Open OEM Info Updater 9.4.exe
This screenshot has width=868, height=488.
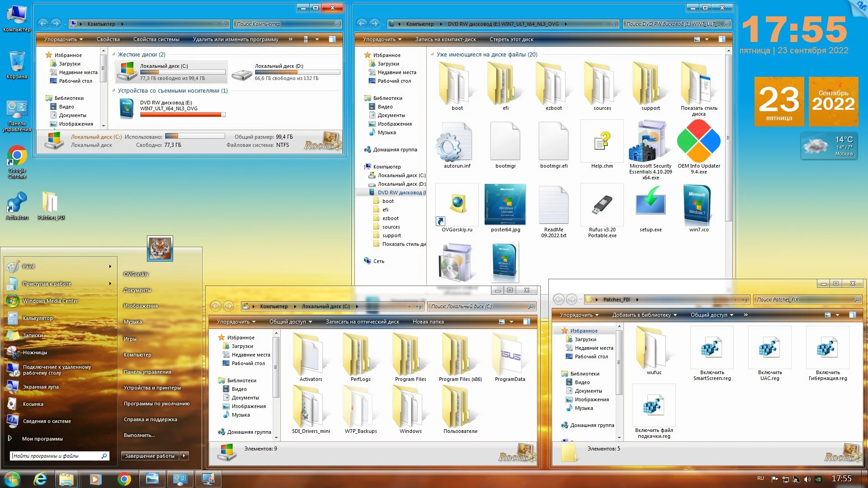(698, 141)
